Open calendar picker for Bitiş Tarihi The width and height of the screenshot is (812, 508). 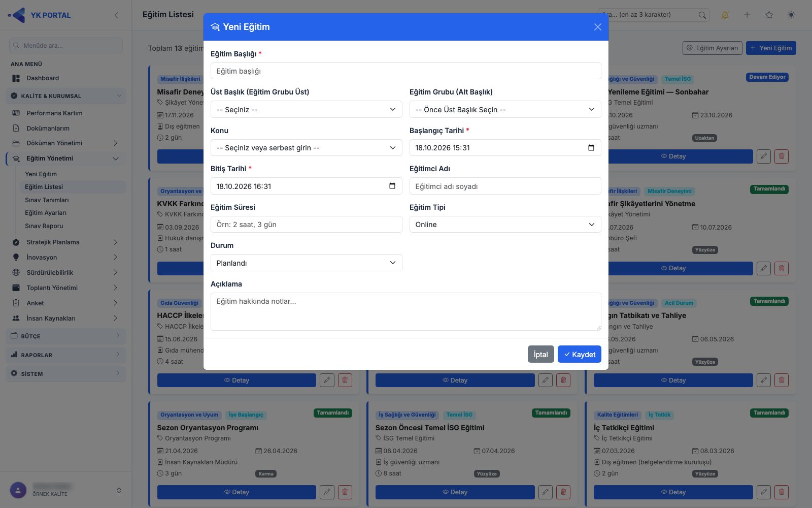click(x=392, y=186)
